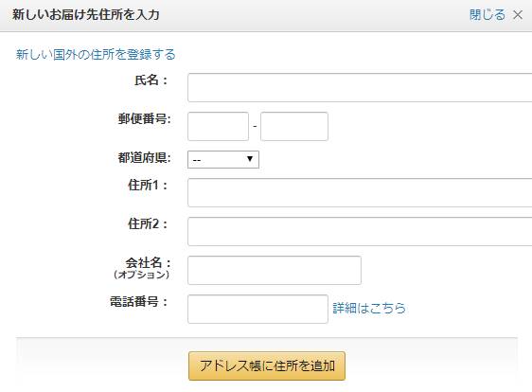The image size is (532, 392).
Task: Open the 詳細はこちら details link
Action: (369, 308)
